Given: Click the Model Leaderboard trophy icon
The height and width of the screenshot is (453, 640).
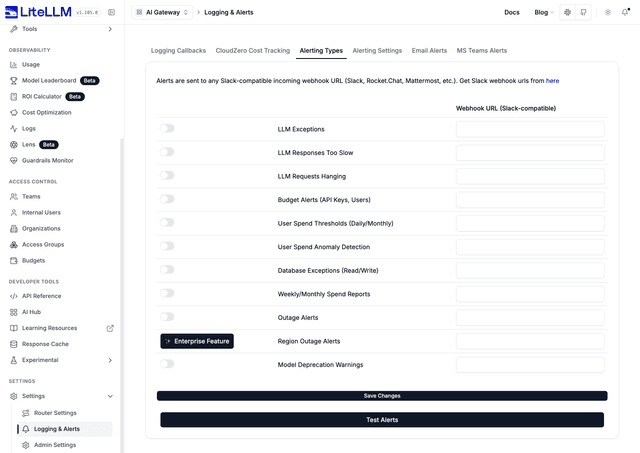Looking at the screenshot, I should tap(13, 80).
